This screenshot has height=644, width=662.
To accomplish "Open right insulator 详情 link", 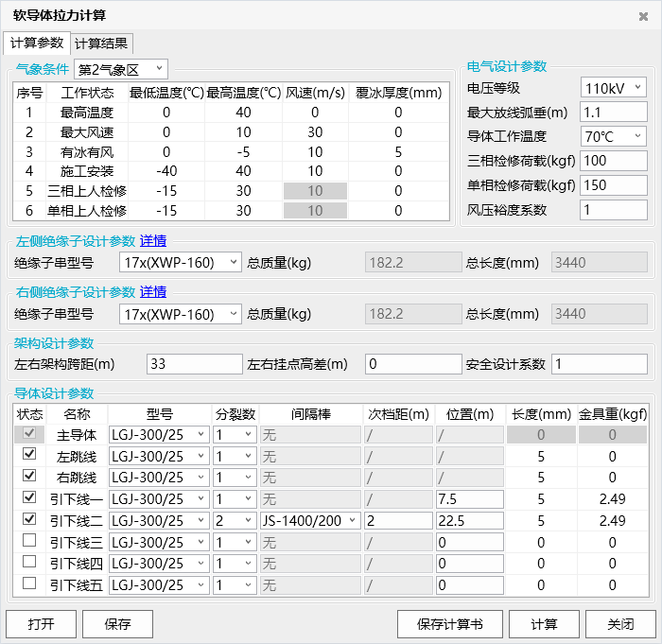I will (x=153, y=292).
